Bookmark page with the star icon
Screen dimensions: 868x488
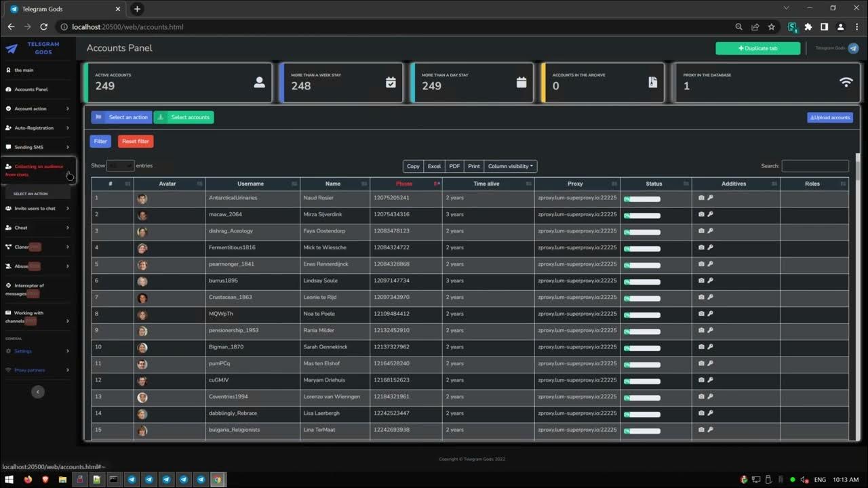[x=772, y=27]
